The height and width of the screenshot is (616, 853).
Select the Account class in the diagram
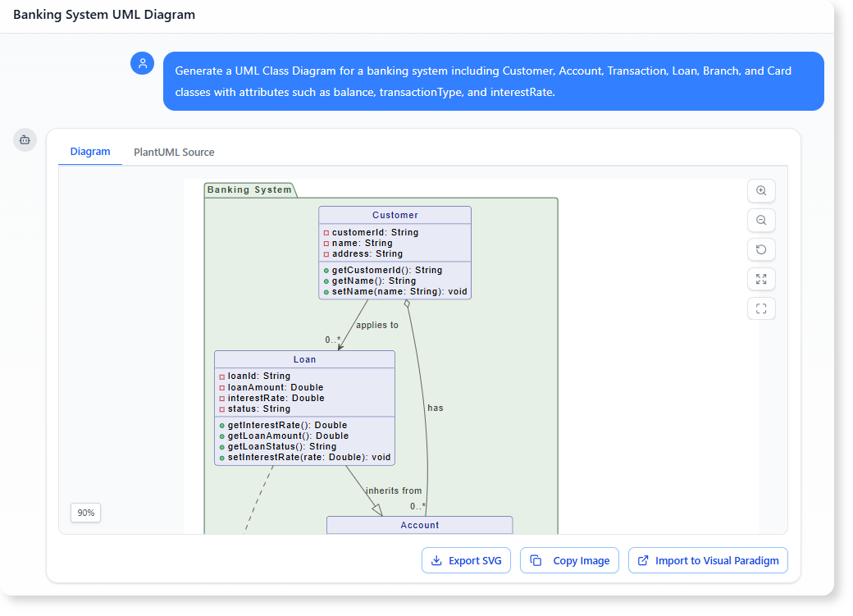[x=420, y=525]
